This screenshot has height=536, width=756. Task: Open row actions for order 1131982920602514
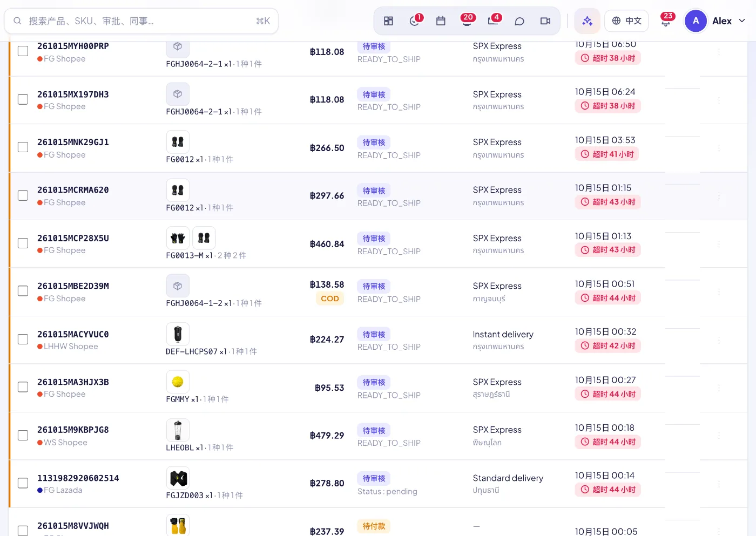(719, 484)
